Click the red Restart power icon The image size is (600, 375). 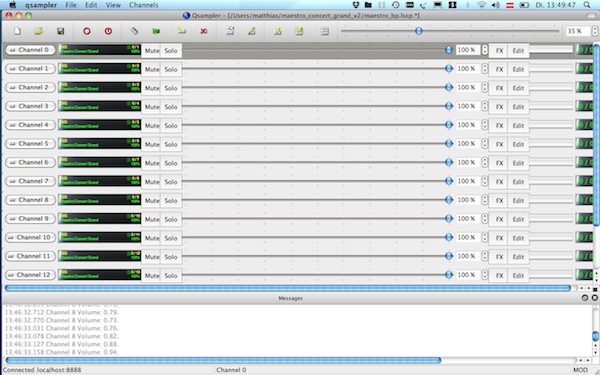(x=109, y=31)
